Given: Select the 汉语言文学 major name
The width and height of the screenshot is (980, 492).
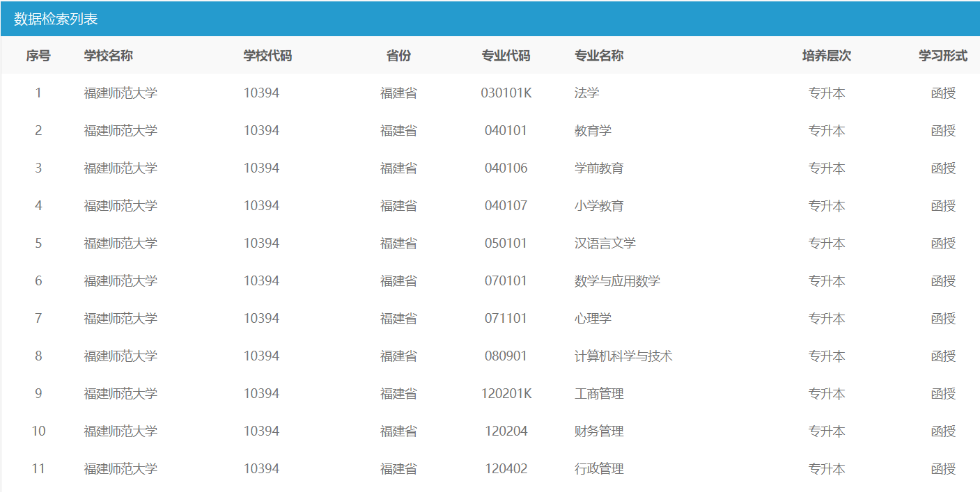Looking at the screenshot, I should [605, 244].
